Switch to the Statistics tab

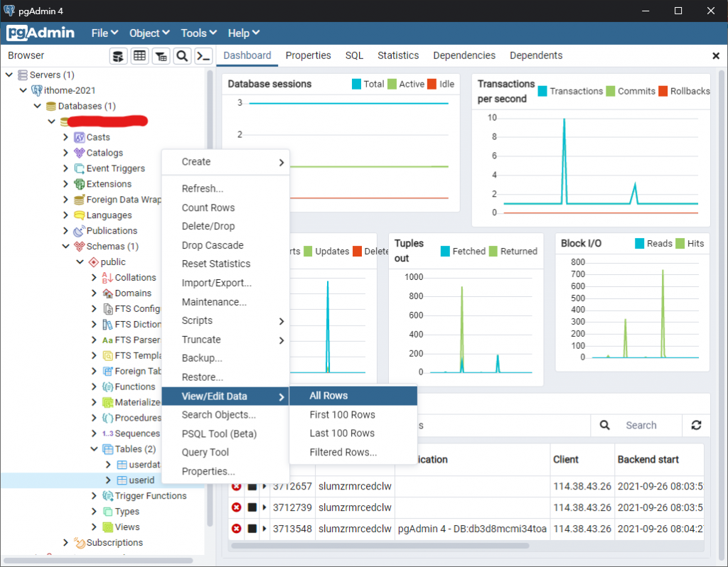[x=398, y=55]
